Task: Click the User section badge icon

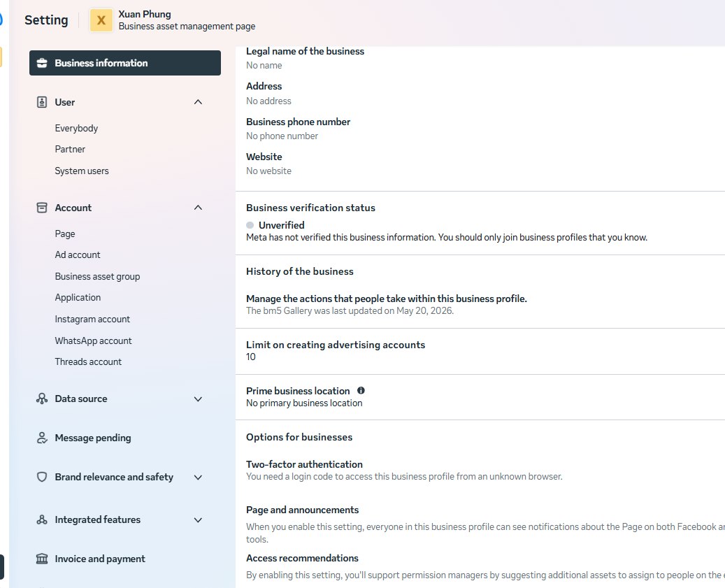Action: click(x=42, y=102)
